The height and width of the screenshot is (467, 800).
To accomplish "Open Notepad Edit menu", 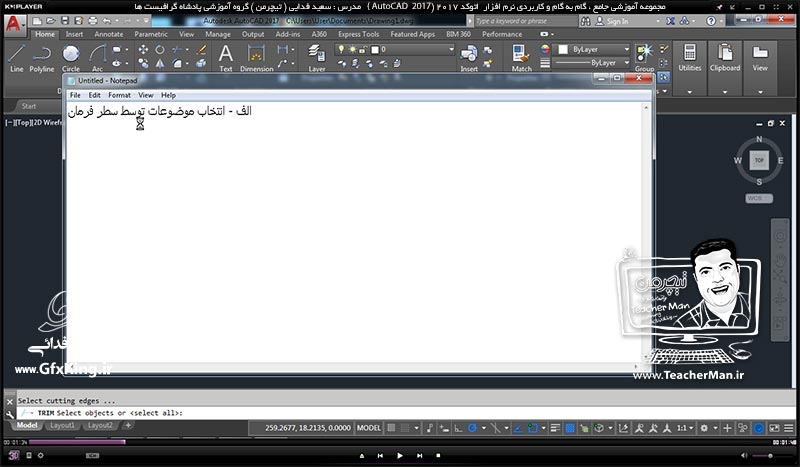I will click(94, 95).
